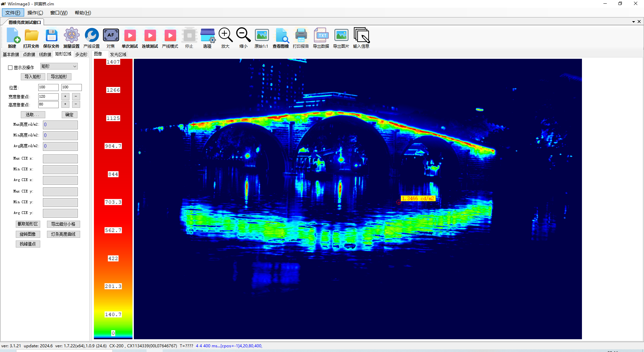The image size is (644, 352).
Task: Select the 矩形区域 tab
Action: coord(63,54)
